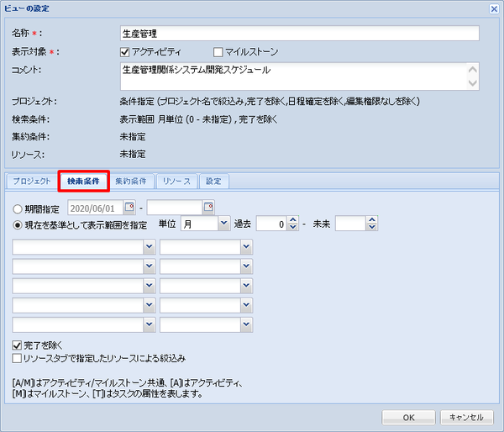
Task: Decrease the 過去 spinner value
Action: tap(293, 227)
